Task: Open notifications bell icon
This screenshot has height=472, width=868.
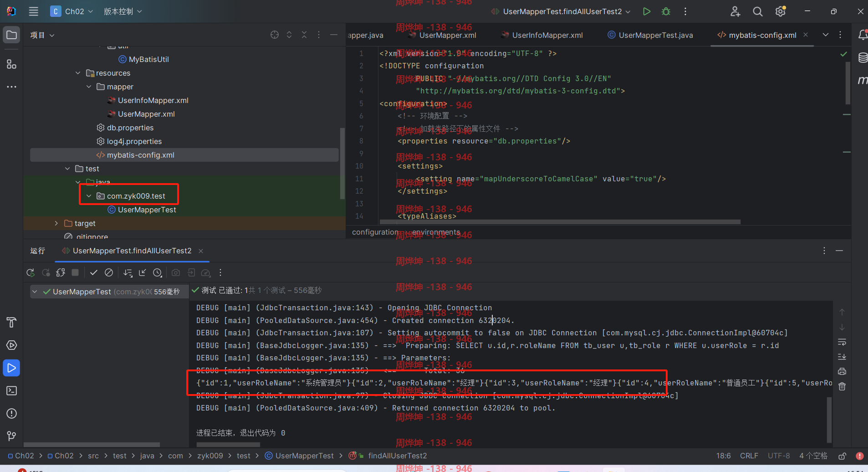Action: pyautogui.click(x=863, y=35)
